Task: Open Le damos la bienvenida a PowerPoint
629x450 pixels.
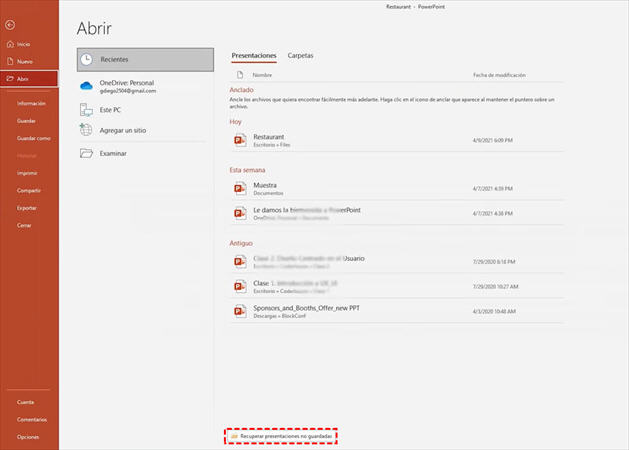Action: (x=396, y=213)
